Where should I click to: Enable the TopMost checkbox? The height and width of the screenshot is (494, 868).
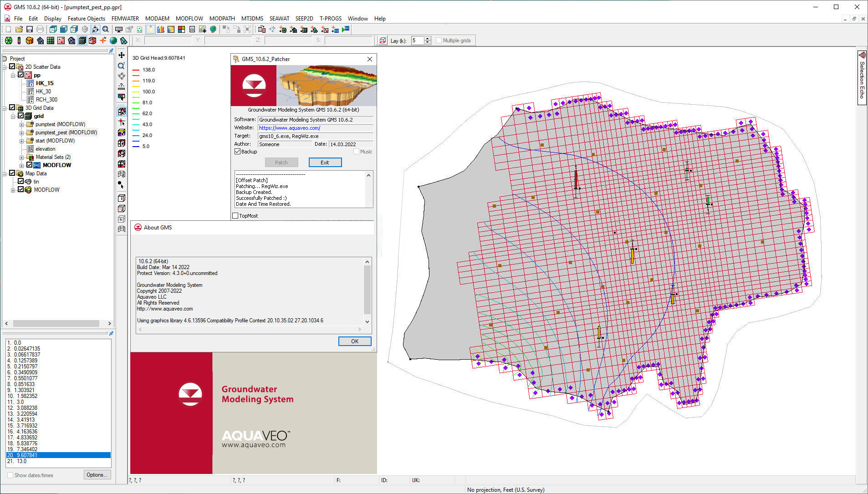point(235,216)
